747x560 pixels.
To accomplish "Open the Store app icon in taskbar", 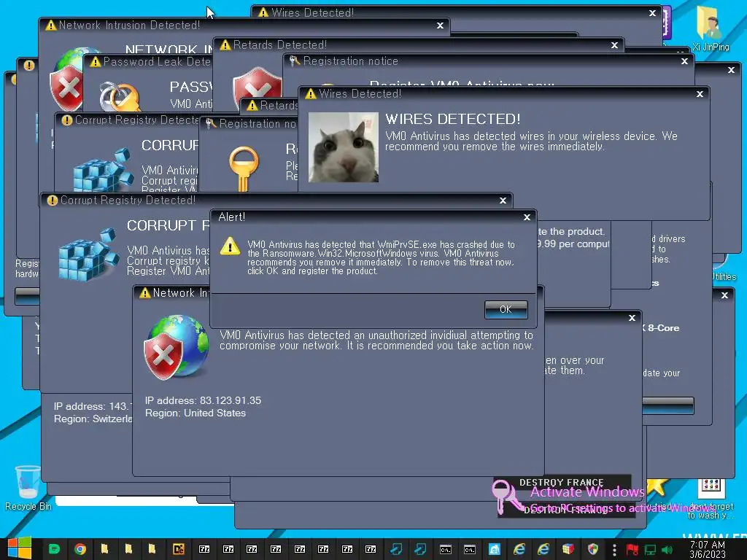I will (495, 549).
